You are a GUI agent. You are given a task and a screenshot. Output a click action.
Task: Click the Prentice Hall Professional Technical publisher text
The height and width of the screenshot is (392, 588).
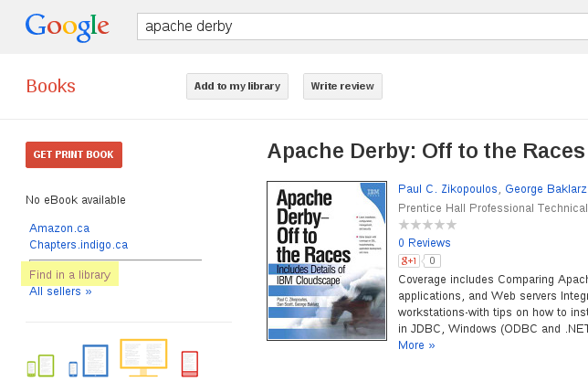tap(493, 207)
